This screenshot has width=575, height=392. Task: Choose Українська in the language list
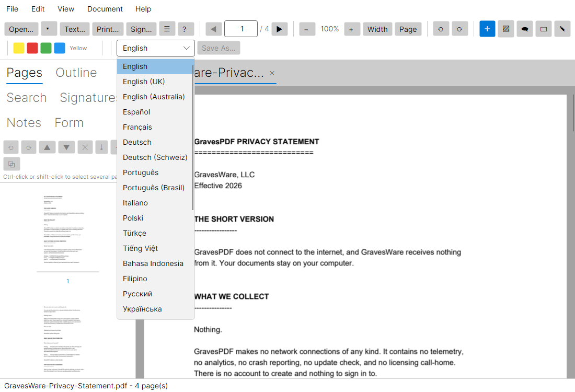pos(155,309)
